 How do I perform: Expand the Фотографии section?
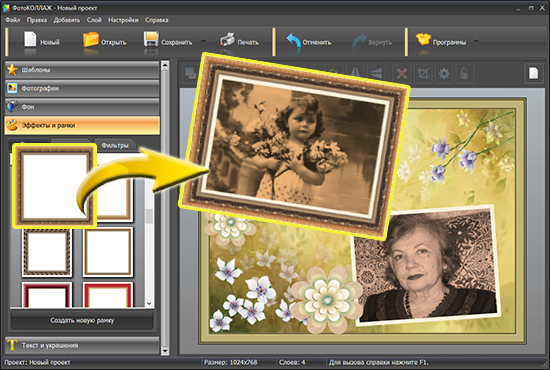[x=82, y=88]
